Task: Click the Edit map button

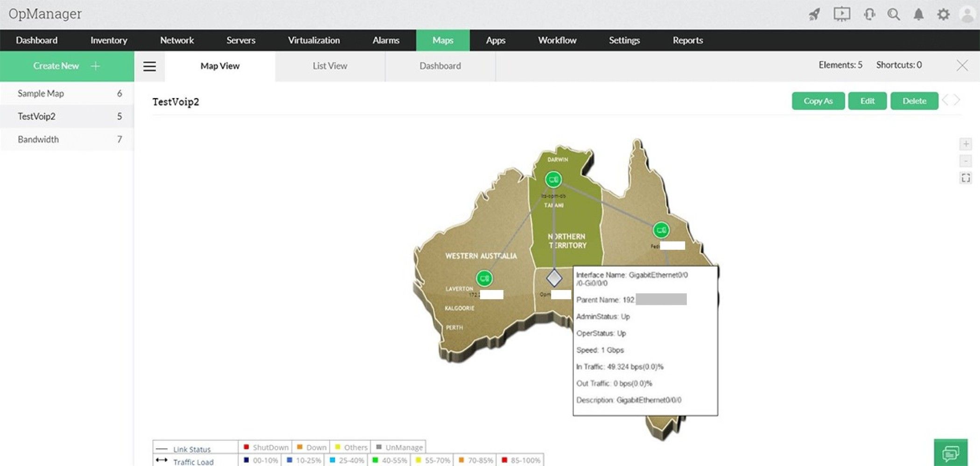Action: click(x=867, y=101)
